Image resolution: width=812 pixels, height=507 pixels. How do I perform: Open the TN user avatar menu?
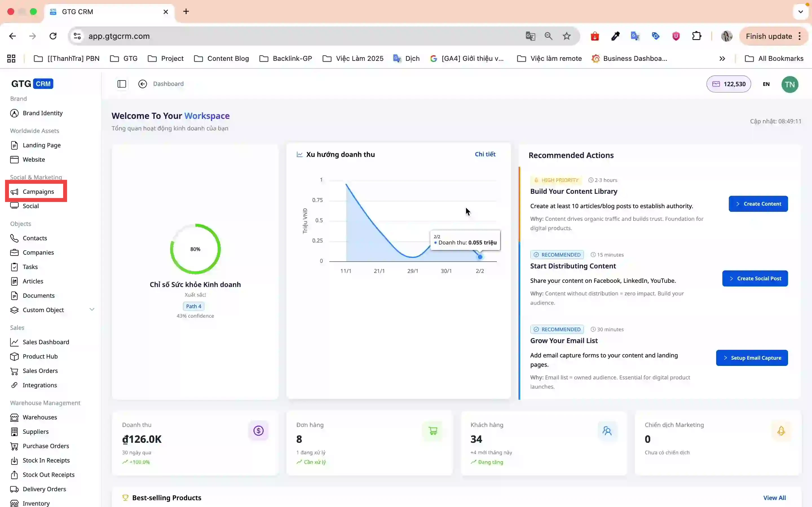(x=789, y=84)
